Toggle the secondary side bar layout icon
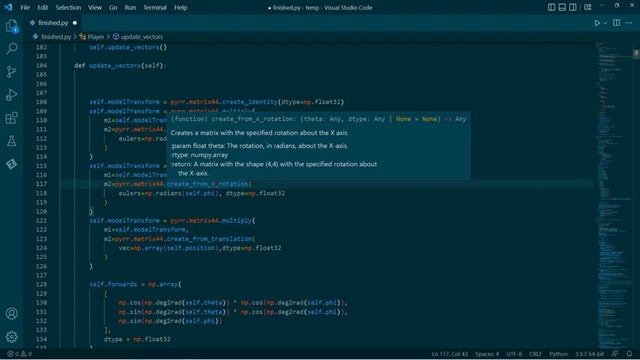The height and width of the screenshot is (360, 640). click(573, 7)
